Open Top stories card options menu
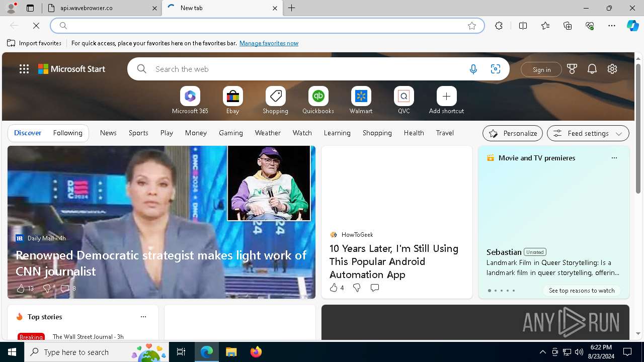Viewport: 644px width, 362px height. pos(143,317)
